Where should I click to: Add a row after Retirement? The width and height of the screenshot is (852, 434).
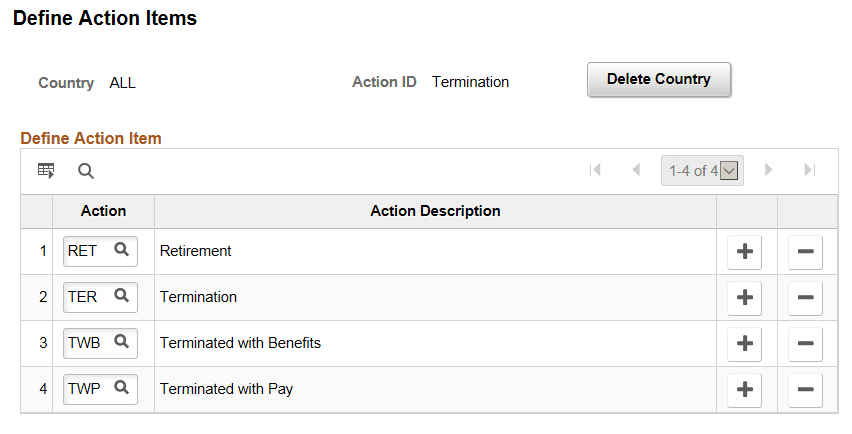(x=744, y=252)
